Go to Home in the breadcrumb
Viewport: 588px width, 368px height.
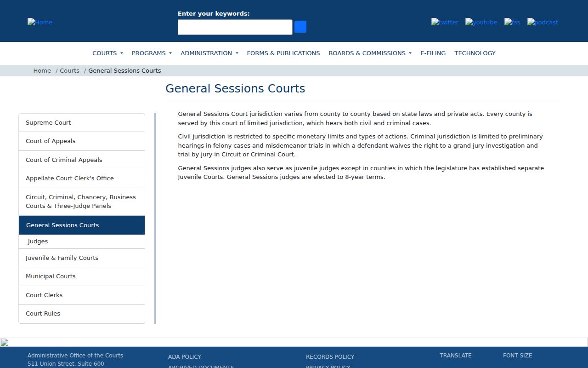click(x=42, y=70)
